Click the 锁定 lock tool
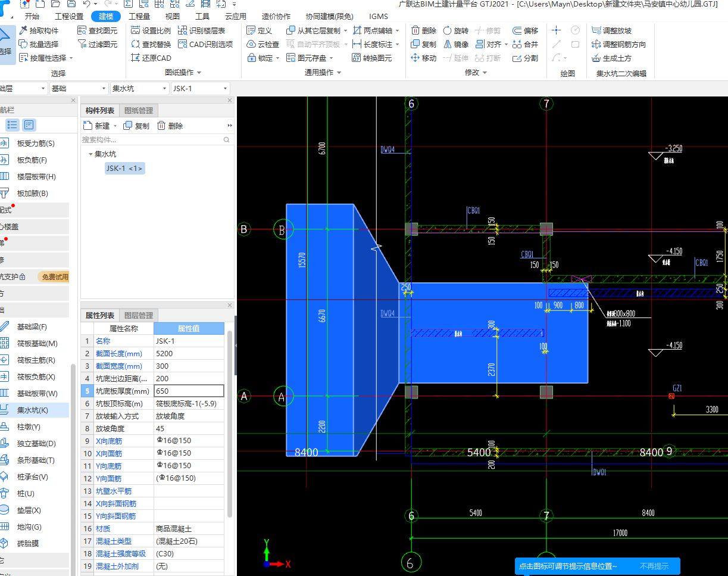728x576 pixels. [x=261, y=58]
